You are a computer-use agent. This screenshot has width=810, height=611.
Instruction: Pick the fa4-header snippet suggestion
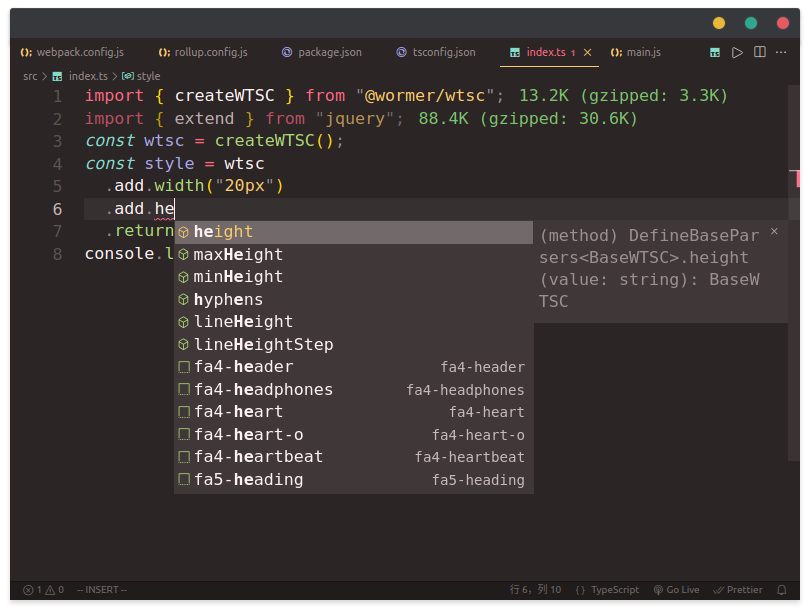pyautogui.click(x=353, y=367)
